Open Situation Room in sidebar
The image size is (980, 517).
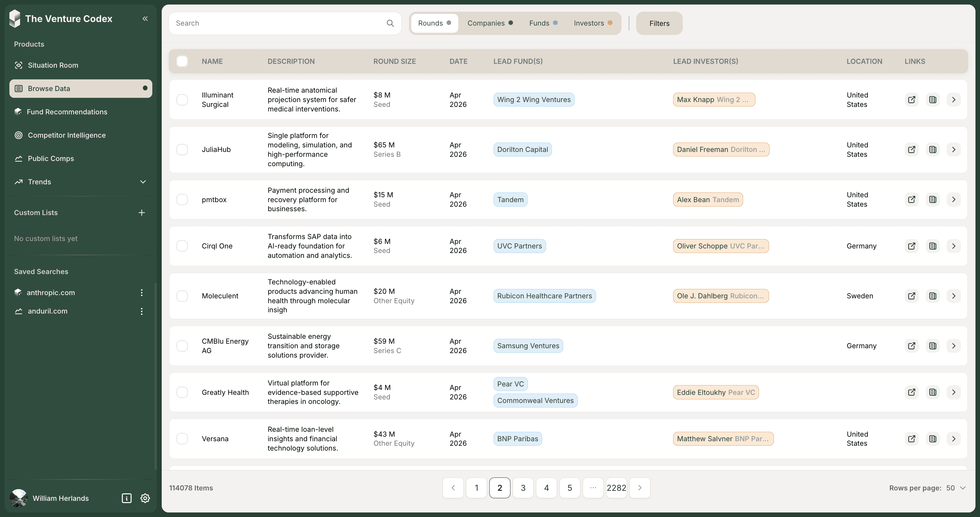[81, 65]
